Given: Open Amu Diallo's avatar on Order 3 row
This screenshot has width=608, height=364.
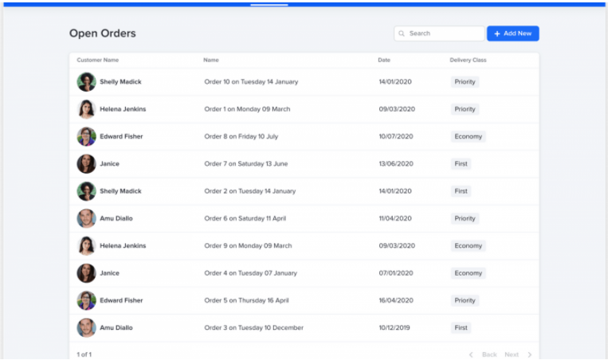Looking at the screenshot, I should 86,327.
